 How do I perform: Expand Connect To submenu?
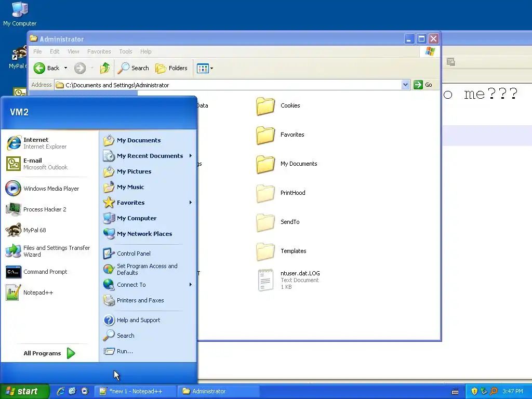point(148,285)
